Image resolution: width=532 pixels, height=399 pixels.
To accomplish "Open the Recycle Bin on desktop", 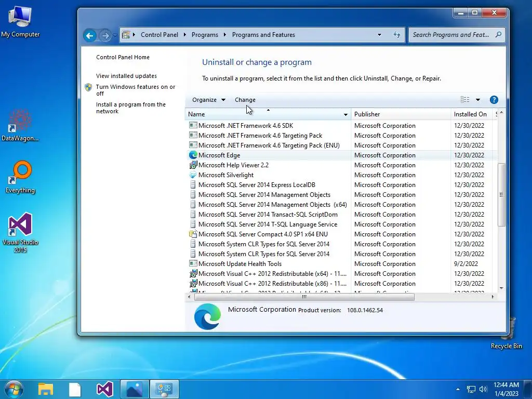I will pos(506,333).
